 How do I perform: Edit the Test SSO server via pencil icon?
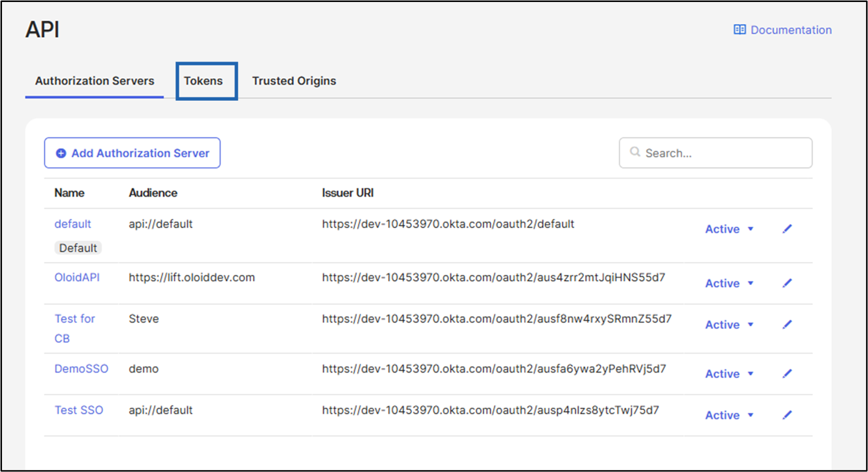[787, 415]
